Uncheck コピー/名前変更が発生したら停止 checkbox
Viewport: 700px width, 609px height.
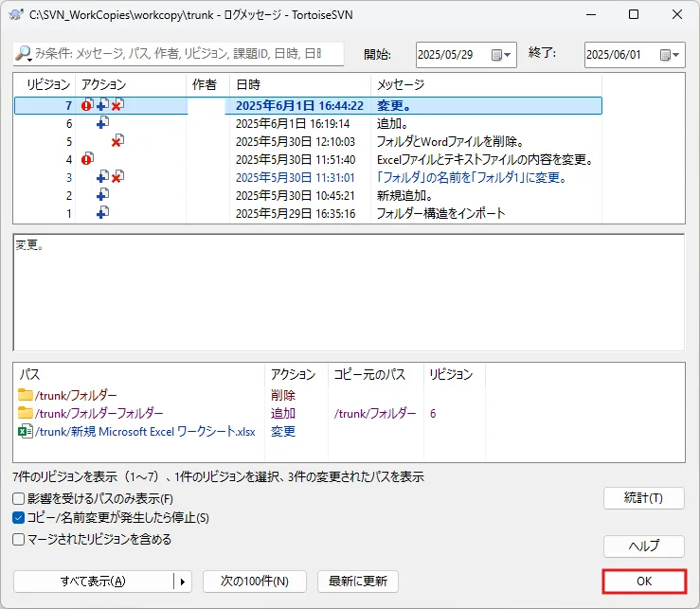18,518
